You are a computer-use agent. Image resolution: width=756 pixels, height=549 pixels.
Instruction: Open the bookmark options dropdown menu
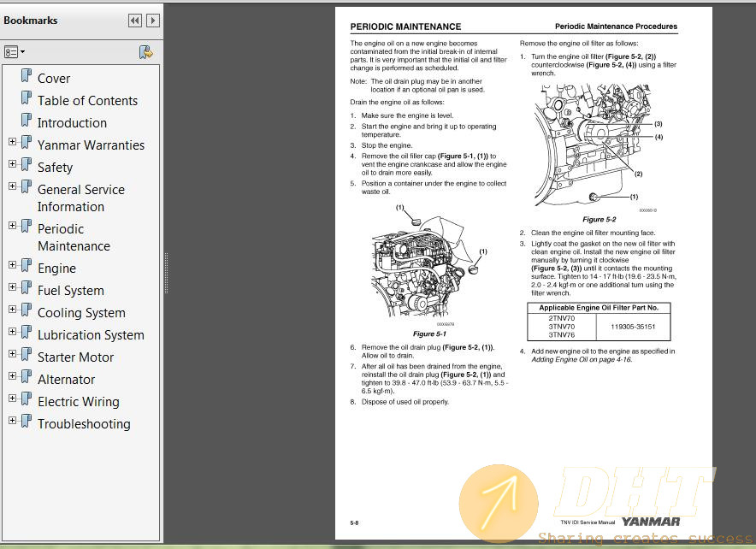pyautogui.click(x=15, y=52)
